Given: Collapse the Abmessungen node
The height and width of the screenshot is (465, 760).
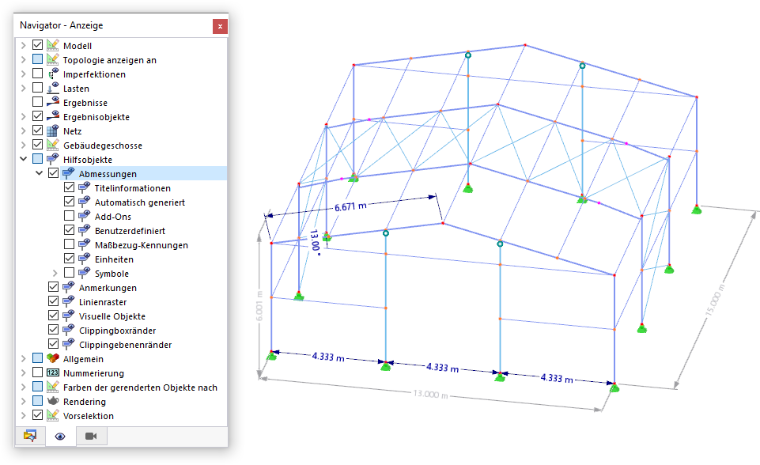Looking at the screenshot, I should tap(39, 173).
